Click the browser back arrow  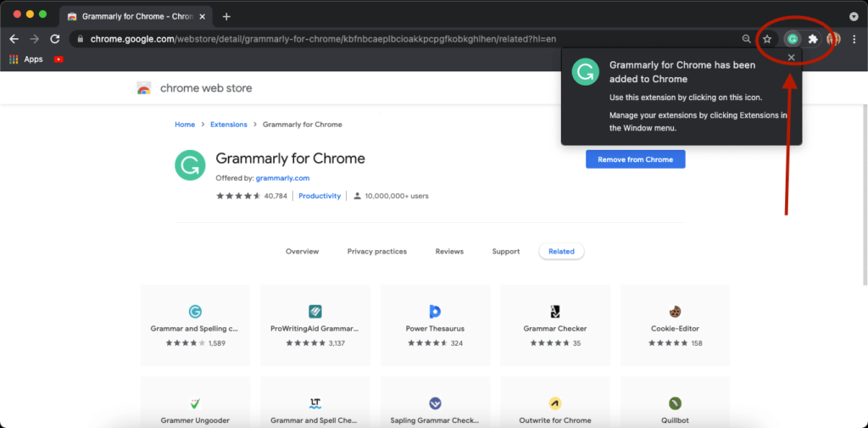pyautogui.click(x=14, y=39)
